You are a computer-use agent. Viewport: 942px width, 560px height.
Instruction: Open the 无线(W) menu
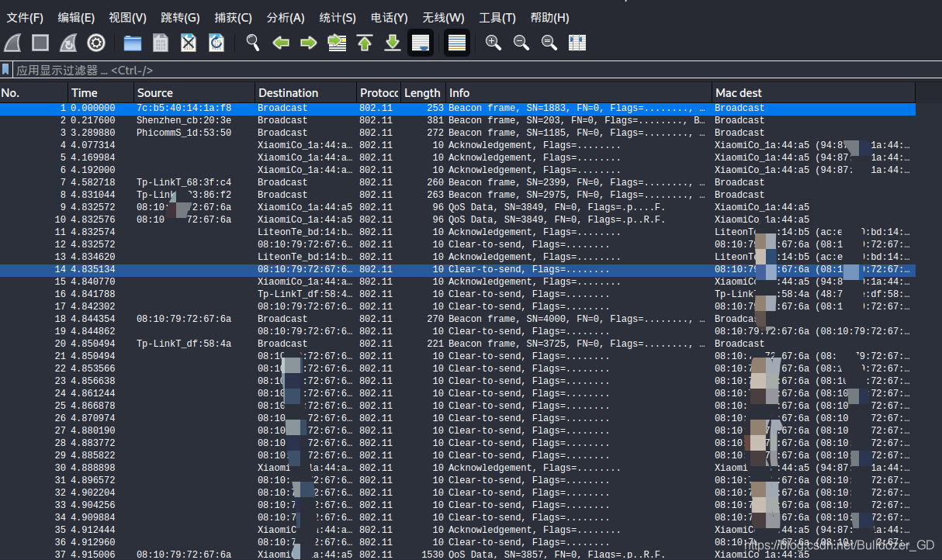click(x=443, y=17)
